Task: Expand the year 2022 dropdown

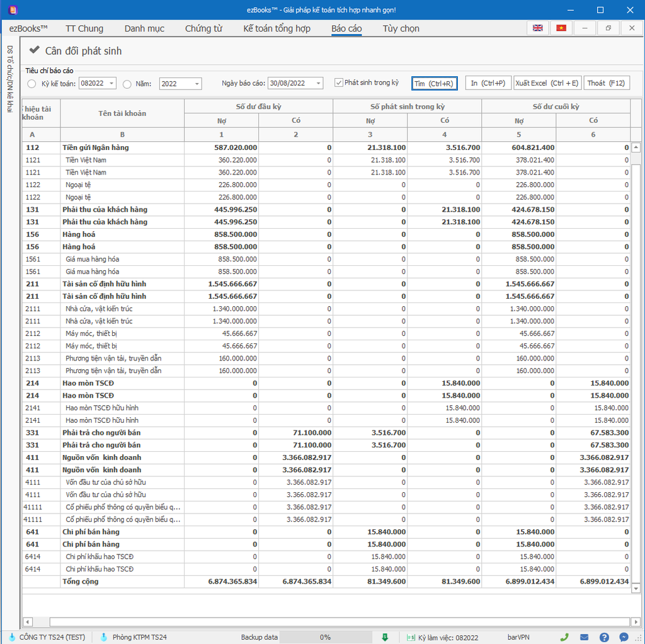Action: coord(197,84)
